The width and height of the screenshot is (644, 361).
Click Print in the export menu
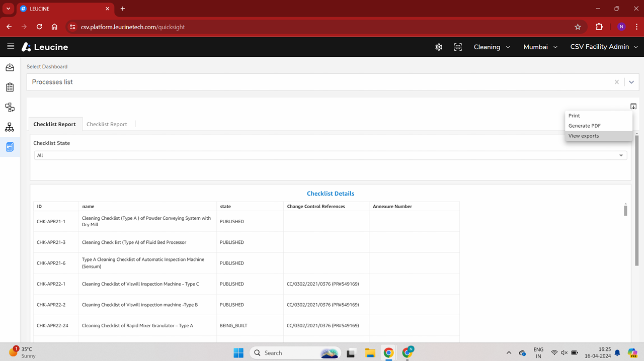[x=574, y=116]
